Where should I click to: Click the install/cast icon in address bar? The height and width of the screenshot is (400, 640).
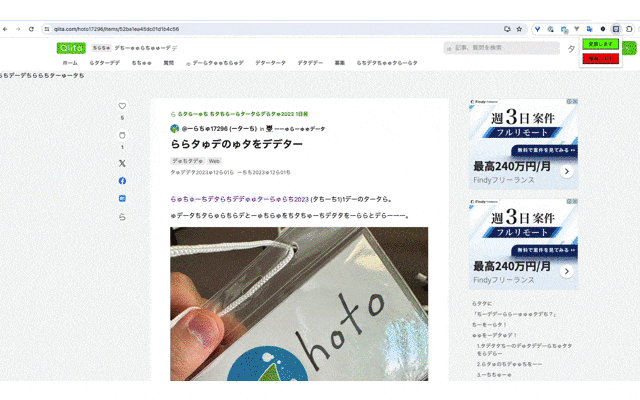[x=507, y=29]
